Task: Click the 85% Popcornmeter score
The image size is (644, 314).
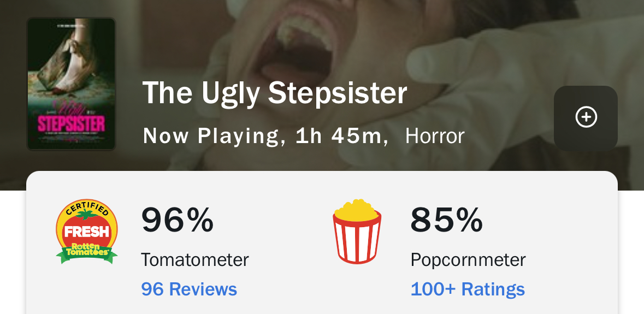Action: 446,219
